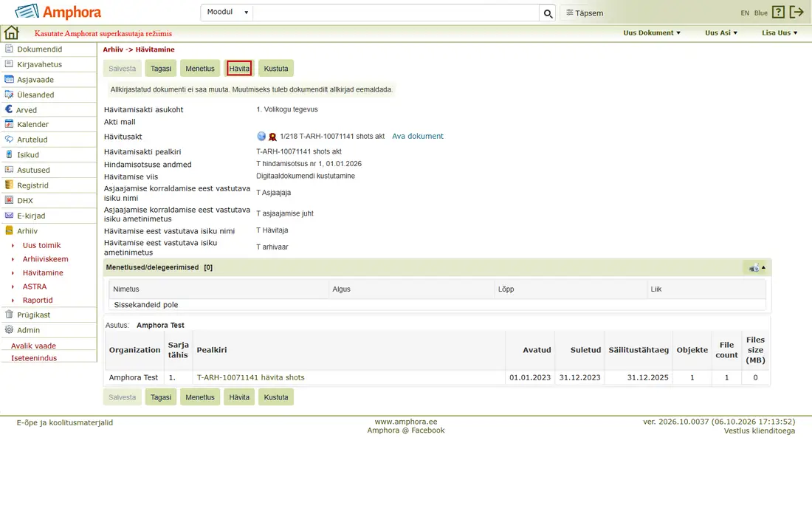
Task: Switch language to EN
Action: (745, 13)
